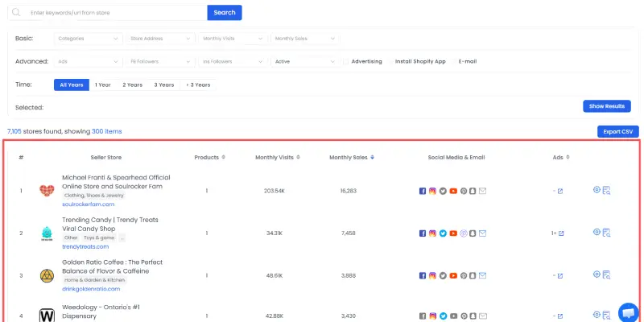644x322 pixels.
Task: Click Clothing, Shoes & Jewelry category tag
Action: (94, 196)
